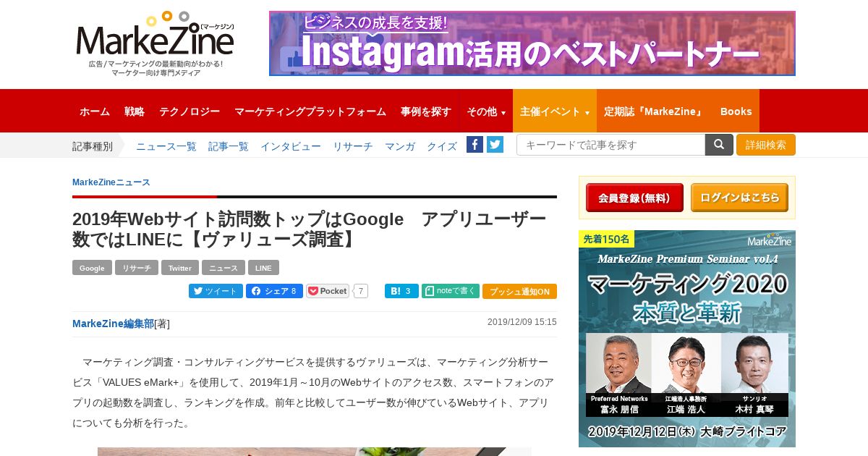Open the Premium Seminar vol.4 banner
Screen dimensions: 868x456
687,339
